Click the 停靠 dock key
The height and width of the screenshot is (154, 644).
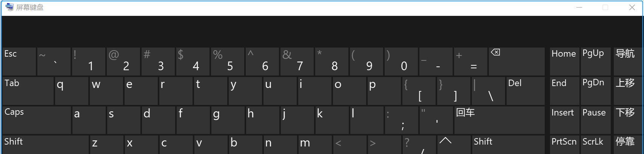point(627,145)
